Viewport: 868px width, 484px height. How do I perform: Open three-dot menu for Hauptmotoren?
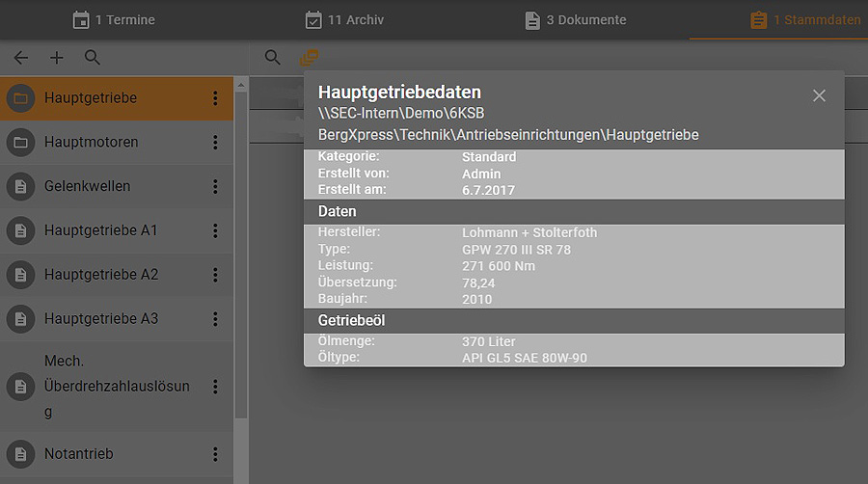click(215, 143)
